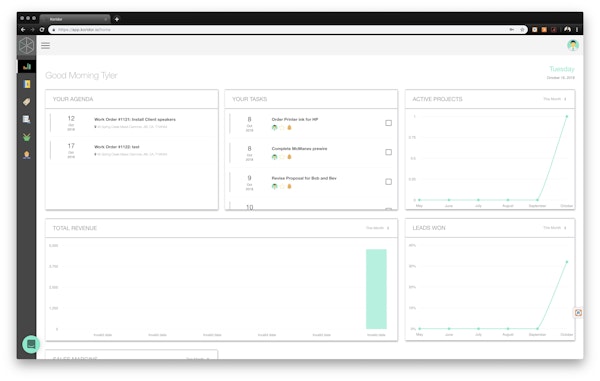Click the October data point in Active Projects
The width and height of the screenshot is (600, 381).
[x=567, y=116]
